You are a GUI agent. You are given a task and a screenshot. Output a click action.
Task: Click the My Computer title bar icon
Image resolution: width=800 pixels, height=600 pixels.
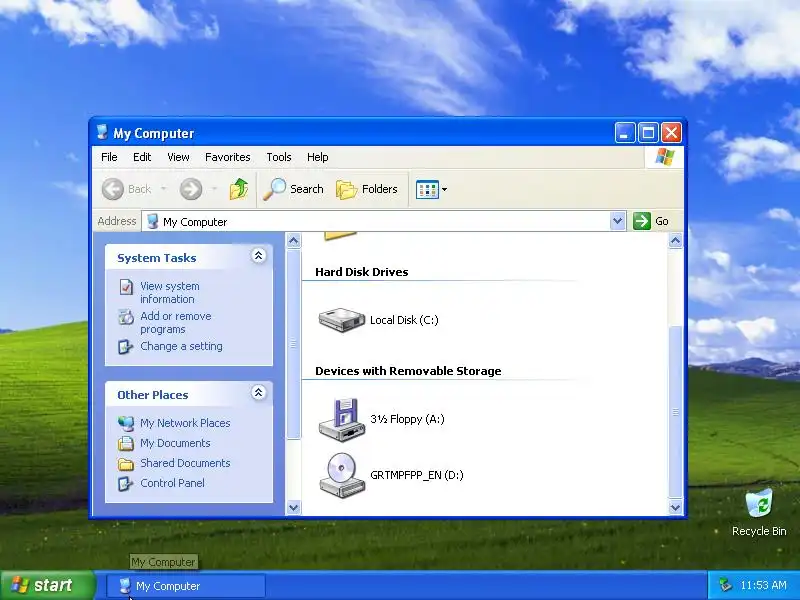point(102,132)
